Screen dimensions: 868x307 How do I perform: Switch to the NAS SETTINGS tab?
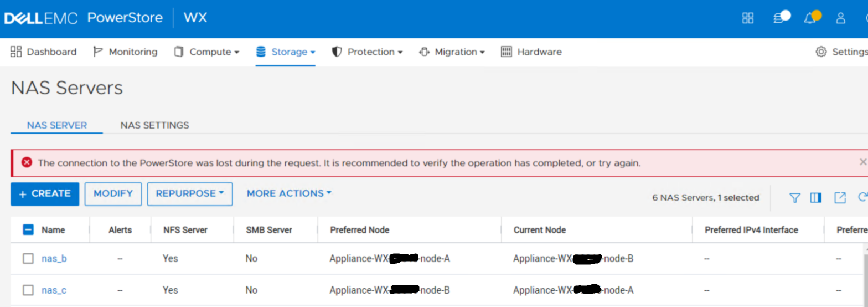(154, 125)
